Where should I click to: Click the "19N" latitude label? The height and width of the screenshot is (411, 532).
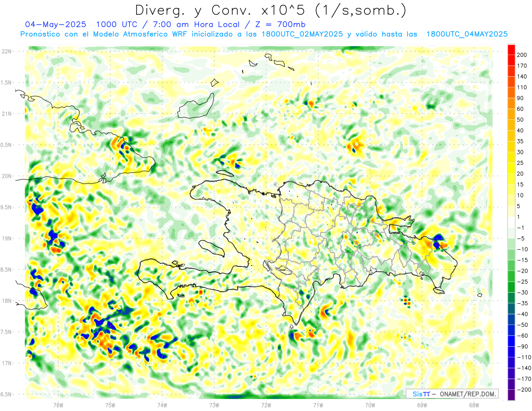(7, 238)
